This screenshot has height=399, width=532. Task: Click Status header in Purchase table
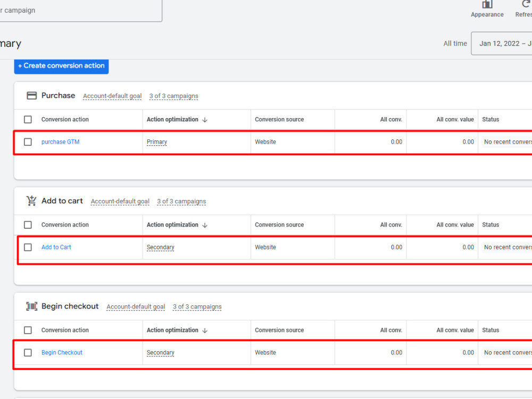pos(491,119)
